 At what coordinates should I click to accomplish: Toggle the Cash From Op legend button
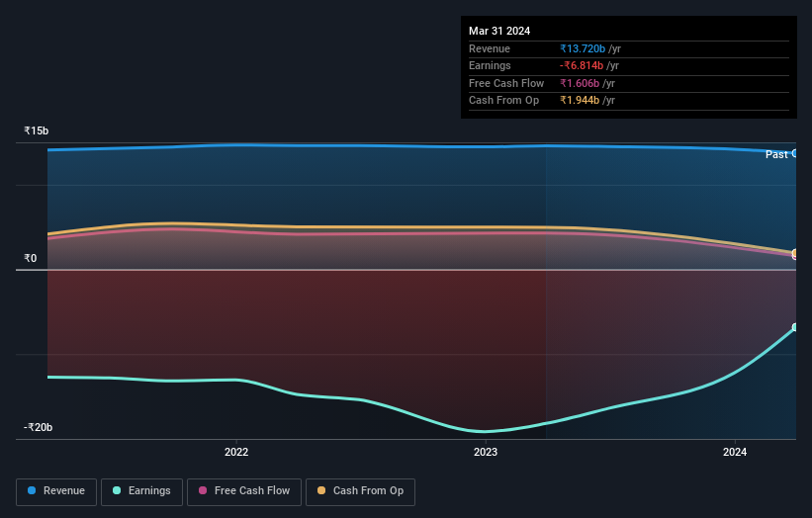(x=360, y=491)
